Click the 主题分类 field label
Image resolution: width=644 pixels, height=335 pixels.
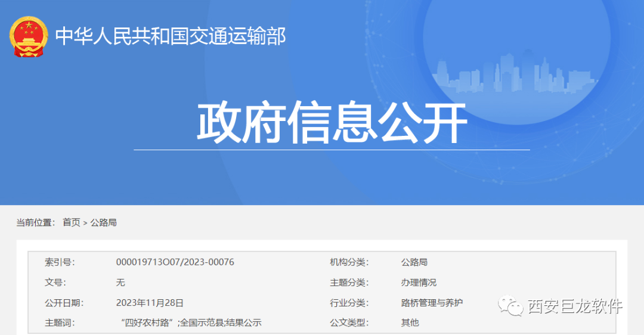pos(349,283)
